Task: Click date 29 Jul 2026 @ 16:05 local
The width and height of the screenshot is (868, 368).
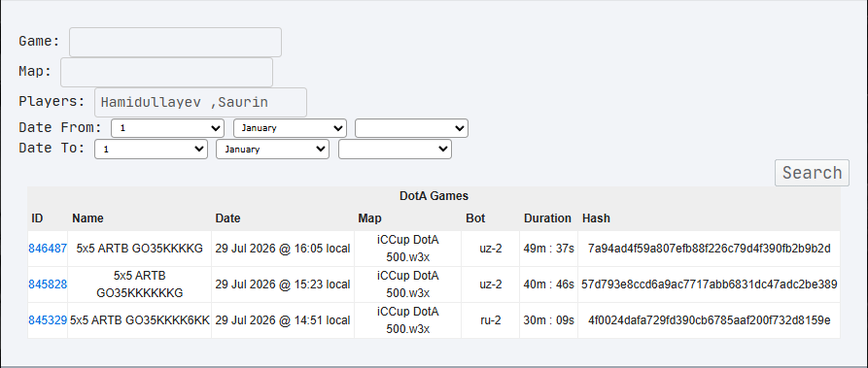Action: point(283,249)
